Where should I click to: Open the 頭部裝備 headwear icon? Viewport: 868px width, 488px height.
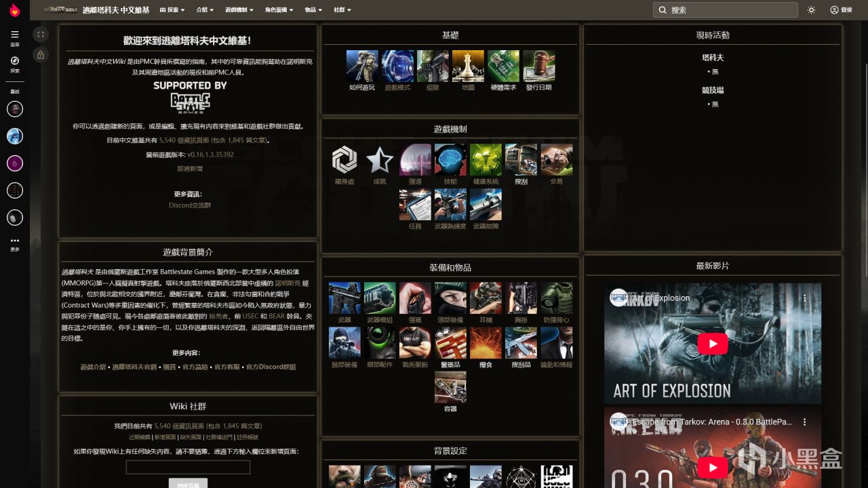pos(450,298)
